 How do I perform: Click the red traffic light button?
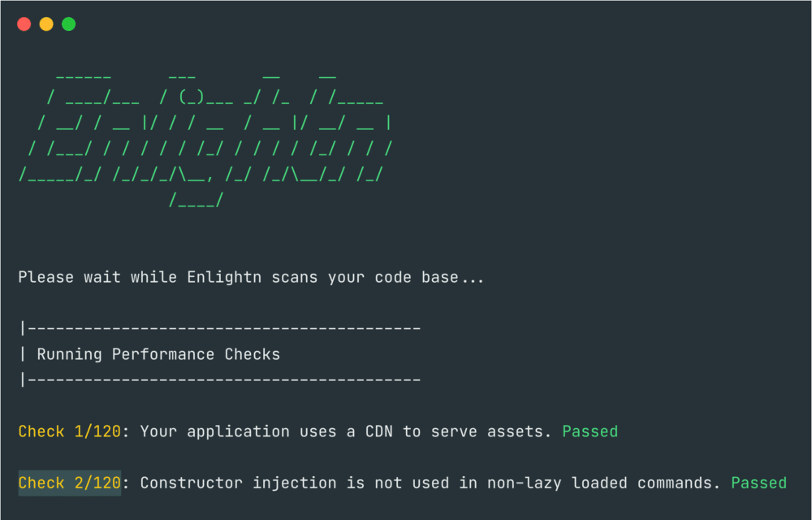pos(24,24)
